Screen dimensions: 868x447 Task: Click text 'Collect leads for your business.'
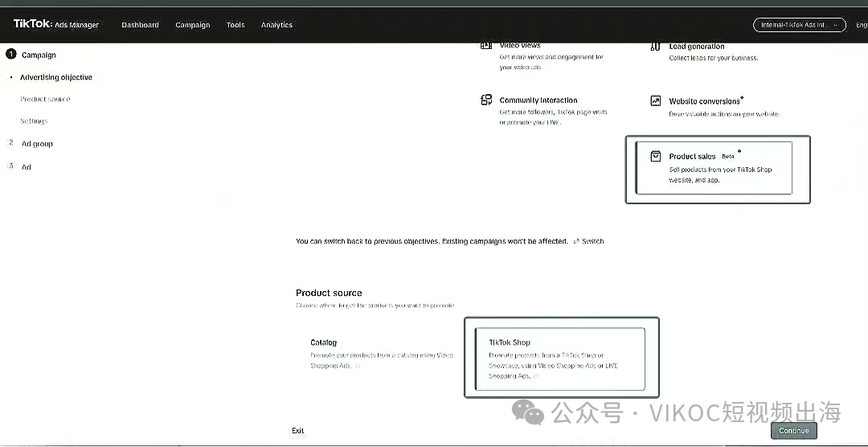714,58
